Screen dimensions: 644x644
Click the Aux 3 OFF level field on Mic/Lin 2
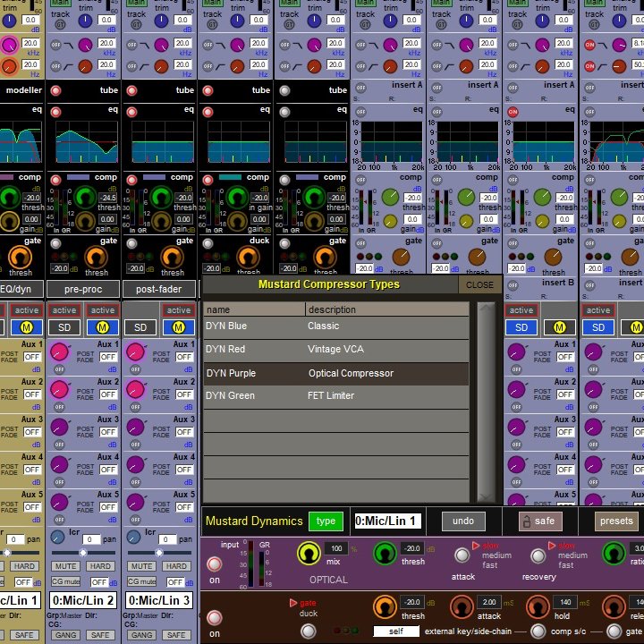(x=108, y=432)
